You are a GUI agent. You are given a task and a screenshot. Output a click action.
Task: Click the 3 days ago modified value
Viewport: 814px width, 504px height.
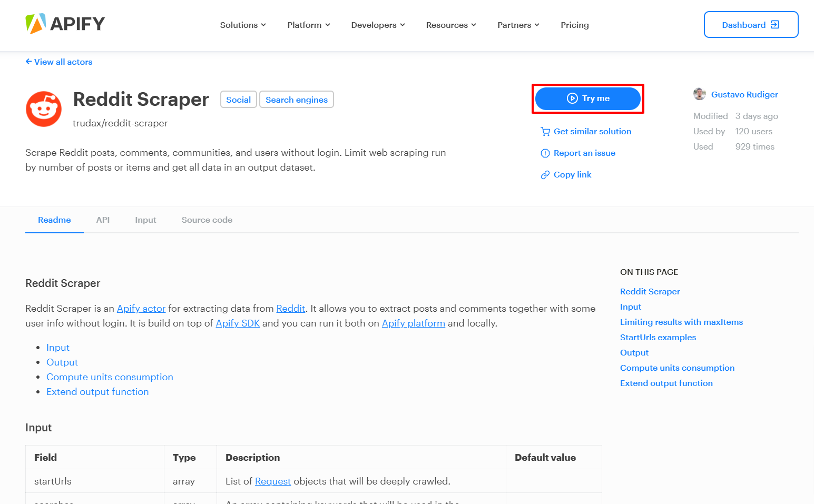[x=757, y=116]
